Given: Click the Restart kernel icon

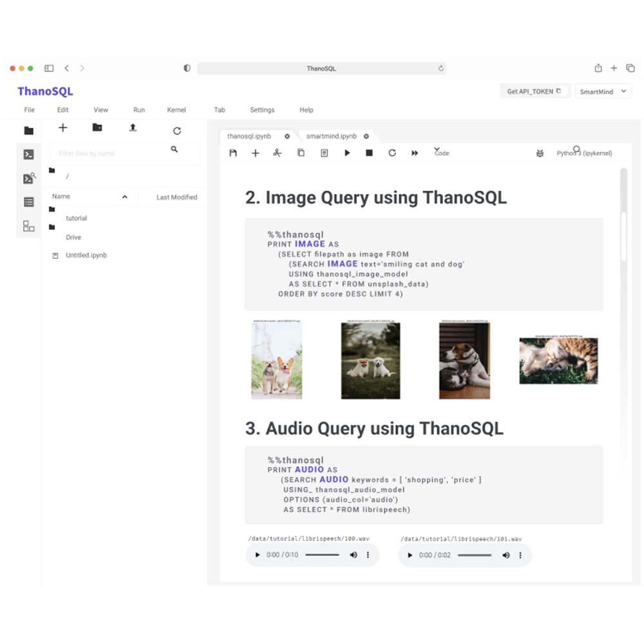Looking at the screenshot, I should 392,153.
